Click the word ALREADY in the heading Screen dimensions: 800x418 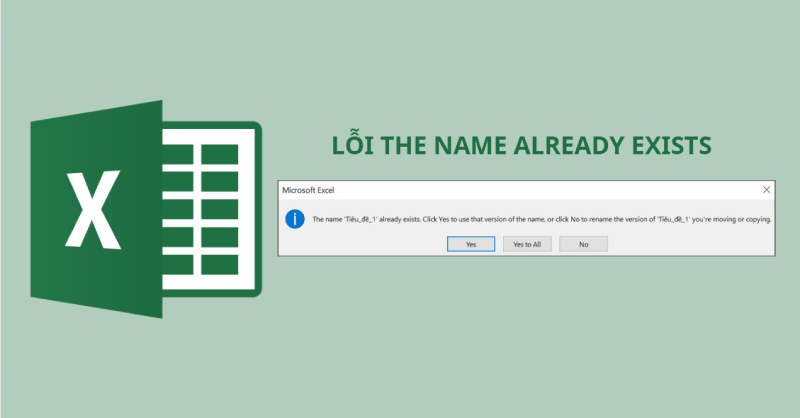[x=565, y=146]
